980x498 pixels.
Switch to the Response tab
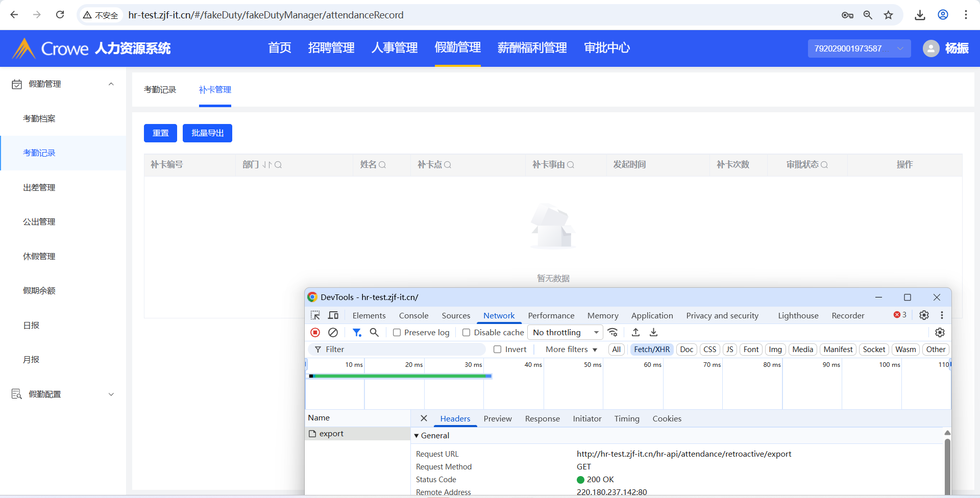(542, 419)
